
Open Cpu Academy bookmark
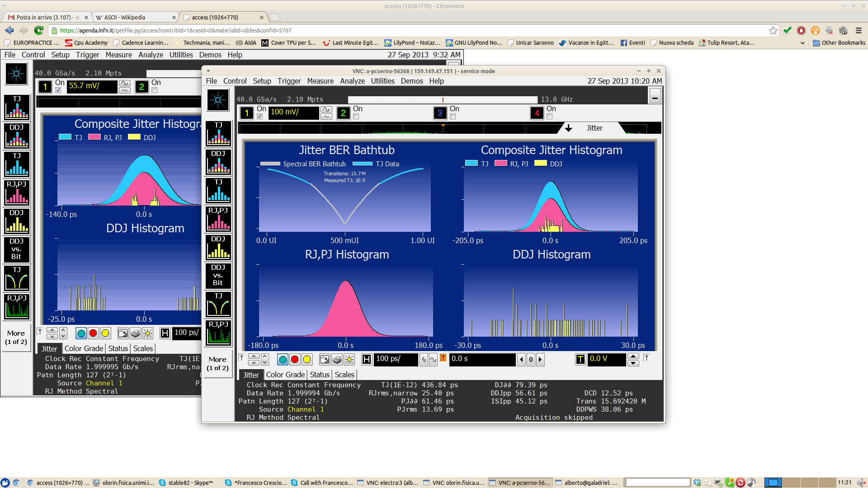coord(86,43)
